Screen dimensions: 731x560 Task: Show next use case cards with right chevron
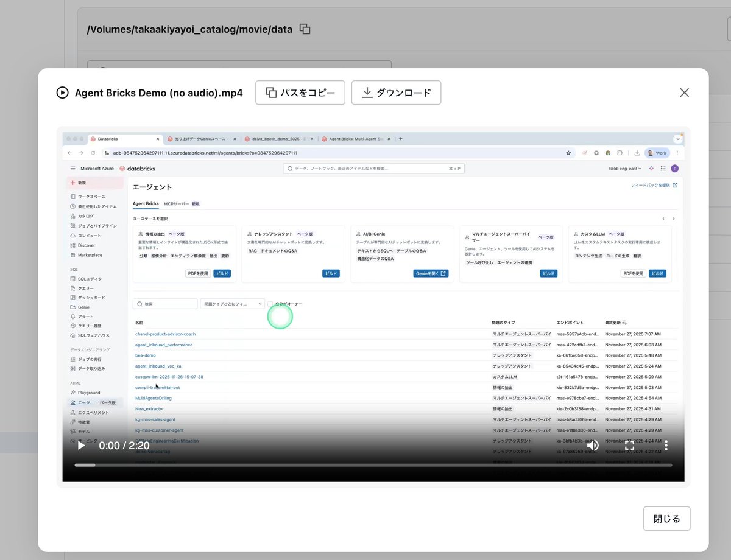click(x=674, y=219)
